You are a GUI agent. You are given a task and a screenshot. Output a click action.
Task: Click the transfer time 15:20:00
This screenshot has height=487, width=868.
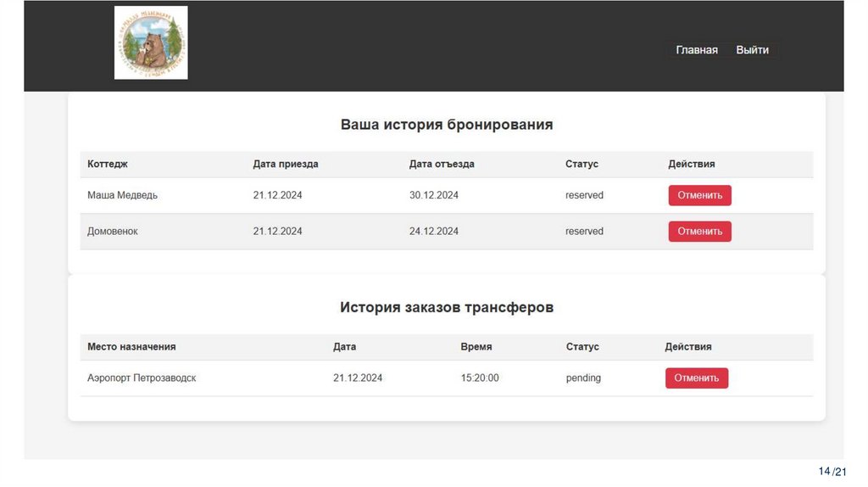pos(480,378)
